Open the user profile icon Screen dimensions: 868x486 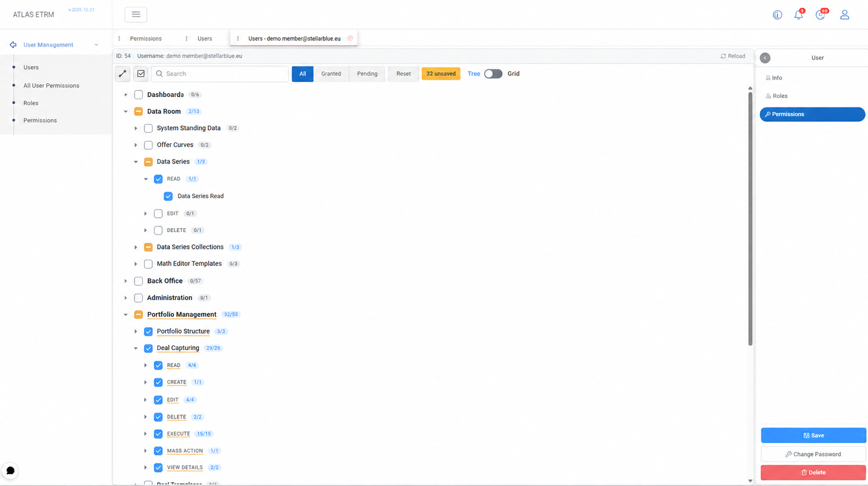(845, 15)
